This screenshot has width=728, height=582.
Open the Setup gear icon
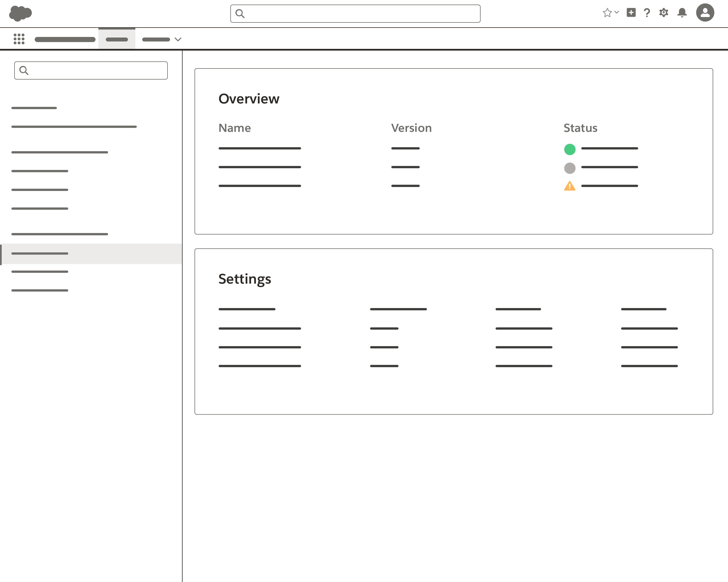point(663,13)
